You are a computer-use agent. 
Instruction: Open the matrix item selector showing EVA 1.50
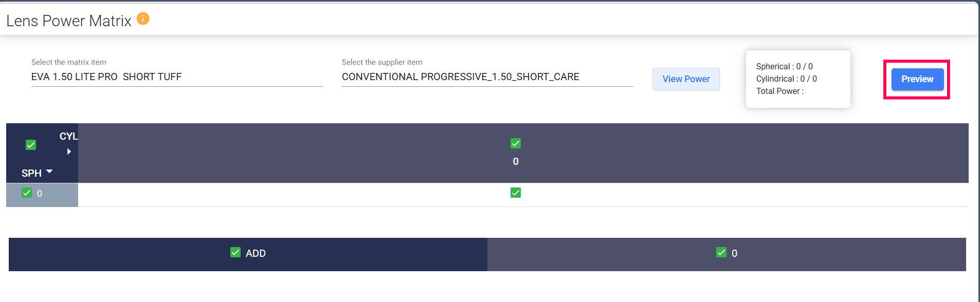[x=176, y=77]
